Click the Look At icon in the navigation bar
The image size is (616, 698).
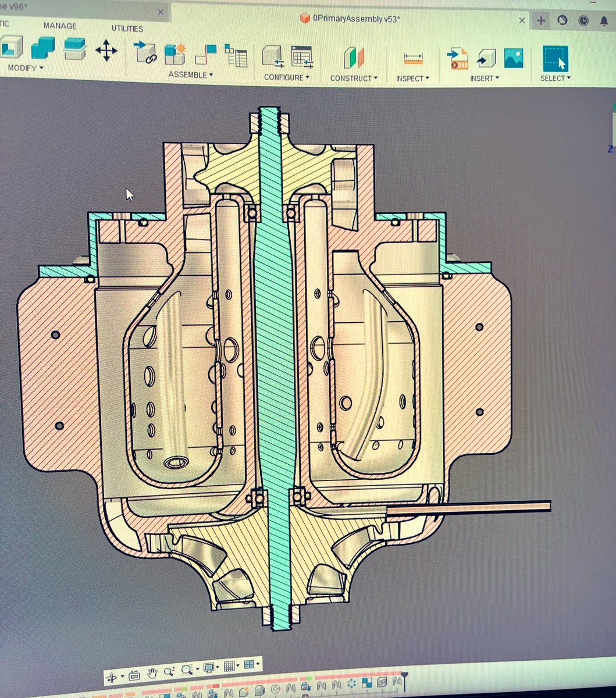tap(134, 676)
